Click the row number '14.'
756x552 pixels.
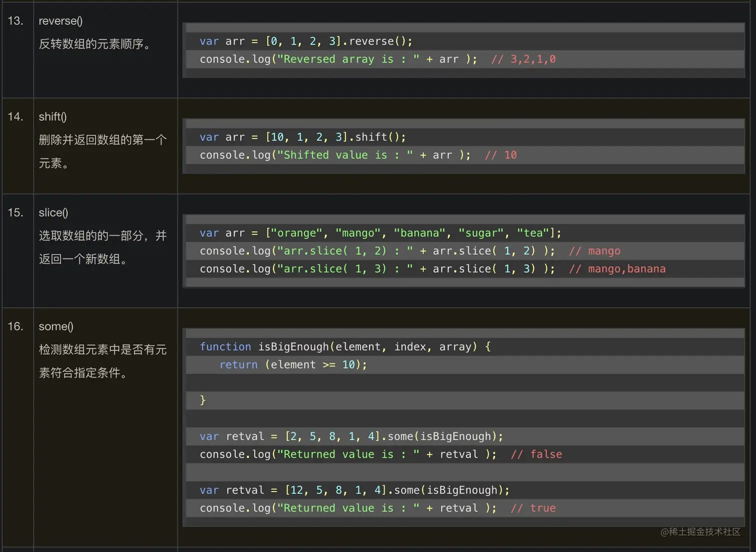pyautogui.click(x=15, y=117)
